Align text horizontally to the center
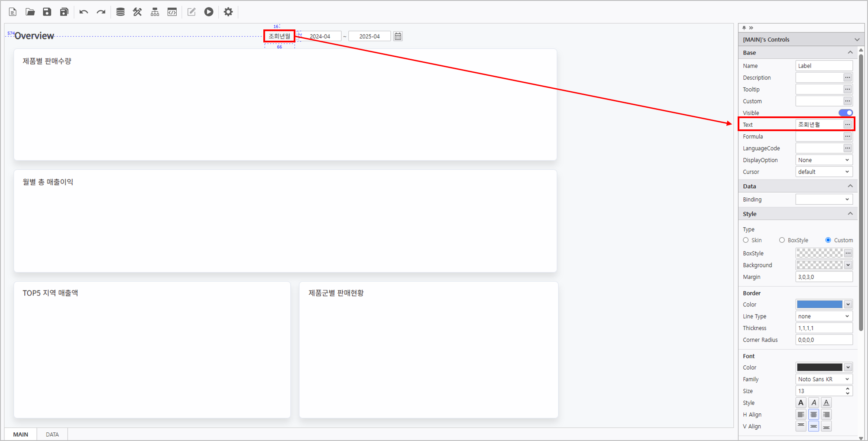Screen dimensions: 868x441 [814, 415]
